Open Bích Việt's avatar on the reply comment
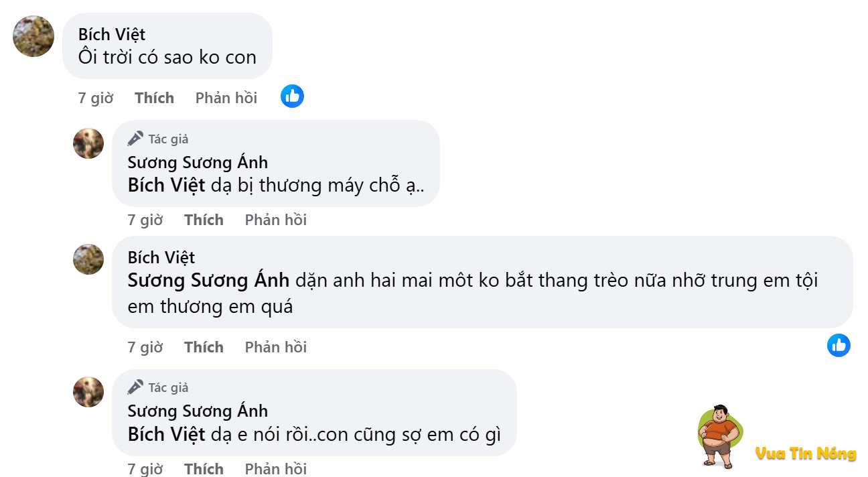Image resolution: width=868 pixels, height=477 pixels. [88, 259]
